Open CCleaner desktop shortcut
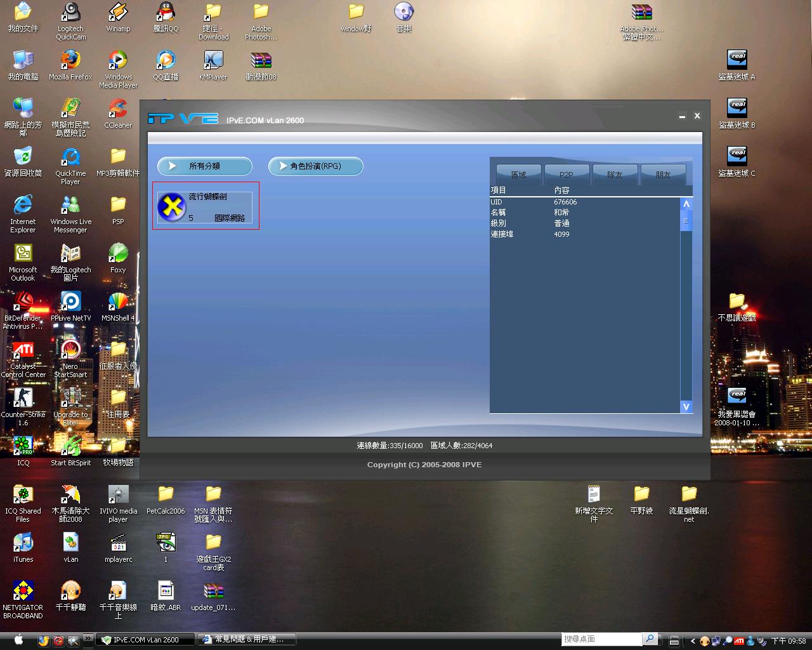 click(118, 109)
